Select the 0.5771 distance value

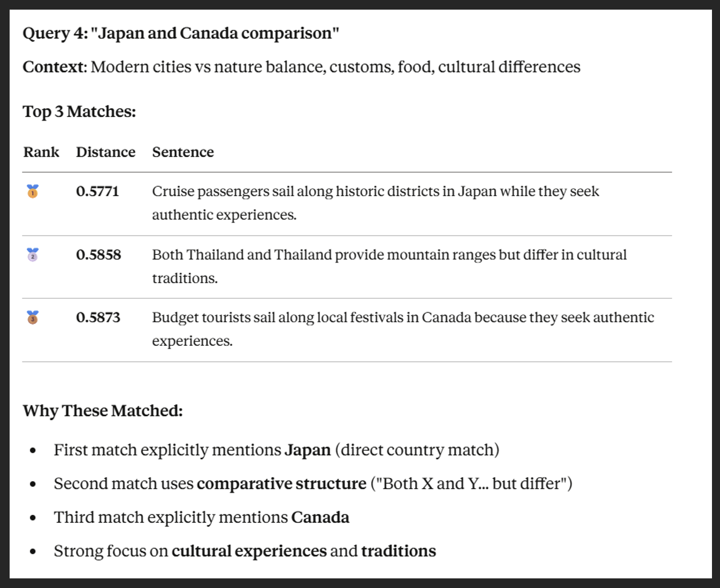point(97,191)
